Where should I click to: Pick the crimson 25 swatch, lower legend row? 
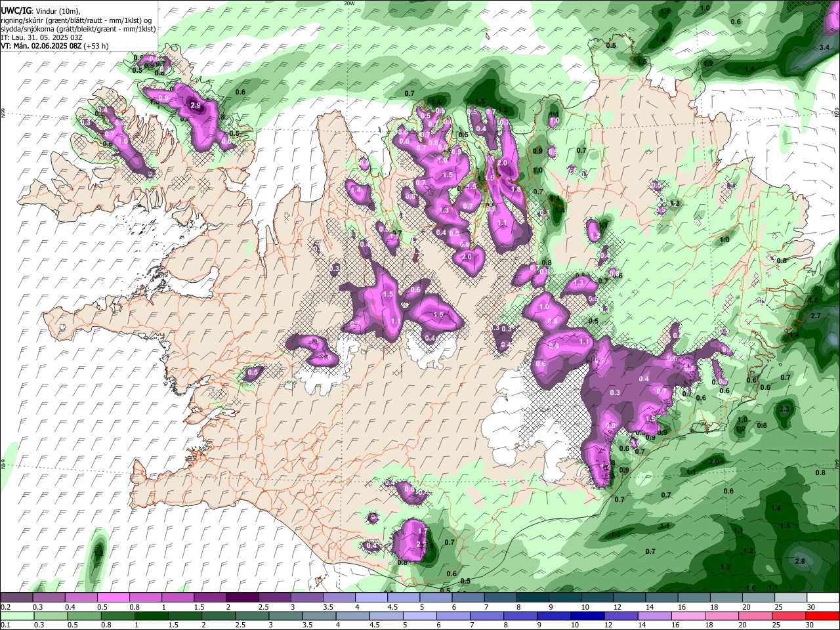[789, 616]
